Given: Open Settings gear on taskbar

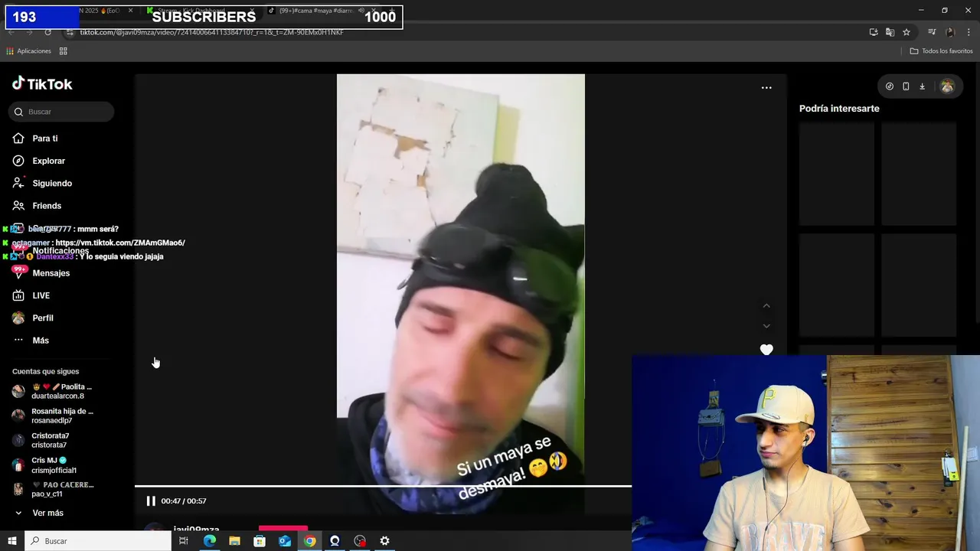Looking at the screenshot, I should [x=385, y=541].
